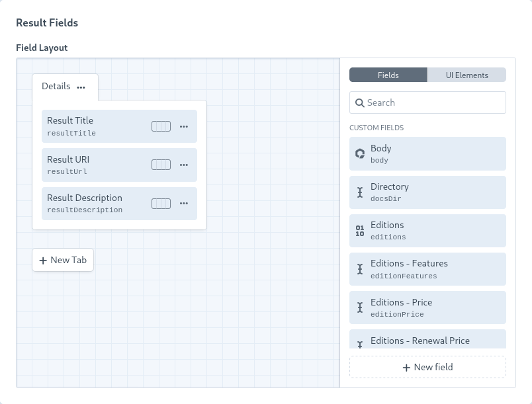Select the Details tab
532x404 pixels.
(x=56, y=86)
